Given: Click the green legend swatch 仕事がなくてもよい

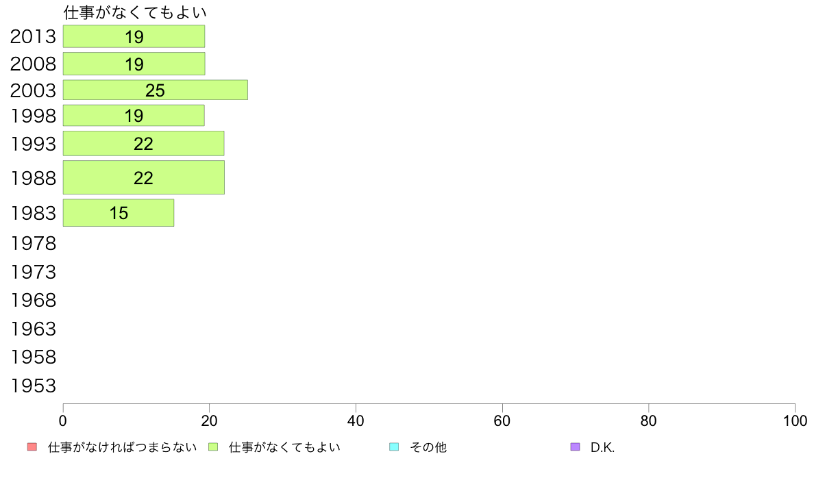Looking at the screenshot, I should pos(213,447).
